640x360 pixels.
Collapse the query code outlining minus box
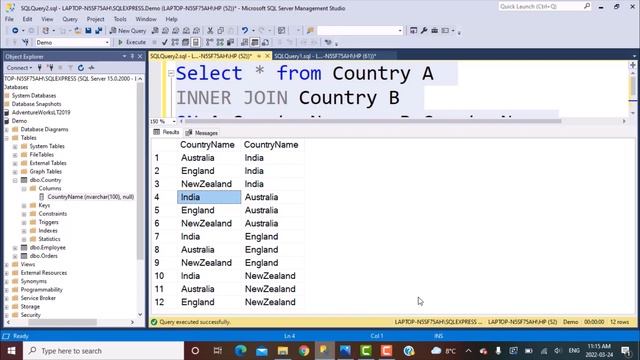(171, 73)
